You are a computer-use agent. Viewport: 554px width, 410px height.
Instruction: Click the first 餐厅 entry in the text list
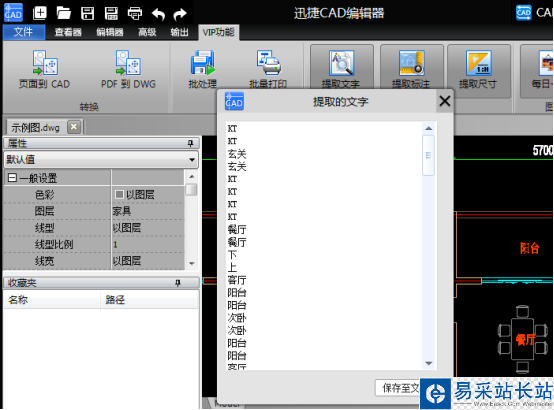coord(237,230)
